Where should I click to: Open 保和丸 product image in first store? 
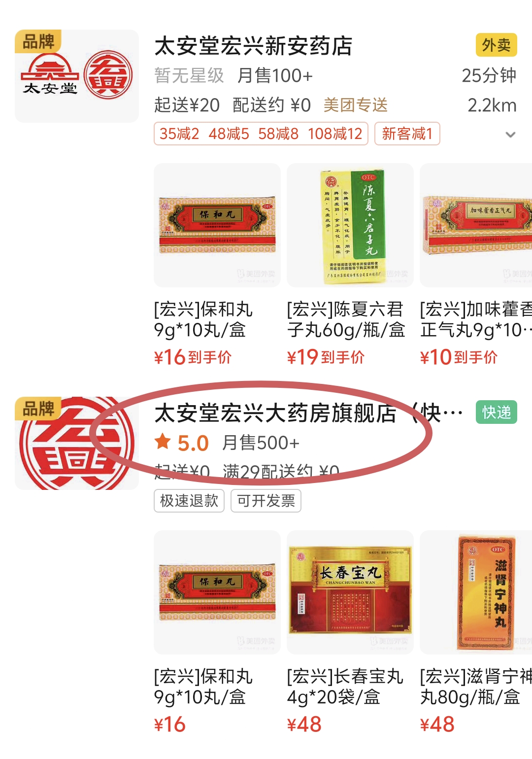217,225
